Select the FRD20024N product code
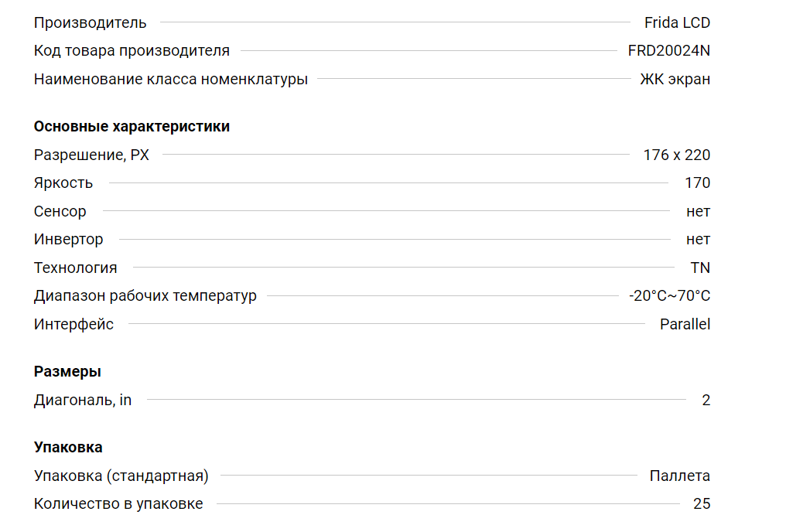 point(669,51)
